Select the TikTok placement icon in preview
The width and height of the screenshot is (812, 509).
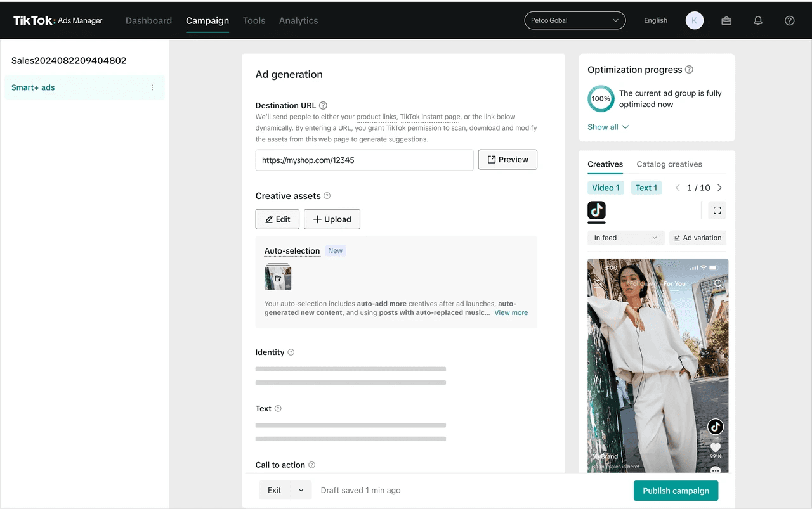click(x=596, y=210)
